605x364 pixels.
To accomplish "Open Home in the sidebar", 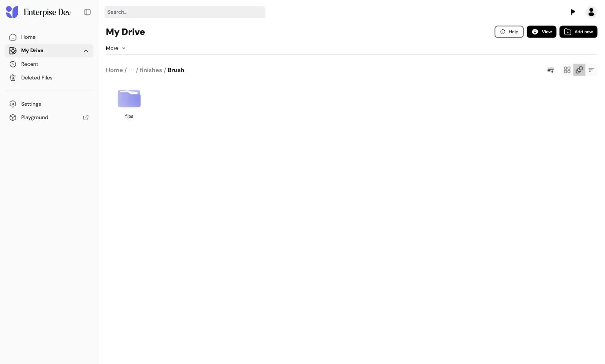I will point(49,37).
